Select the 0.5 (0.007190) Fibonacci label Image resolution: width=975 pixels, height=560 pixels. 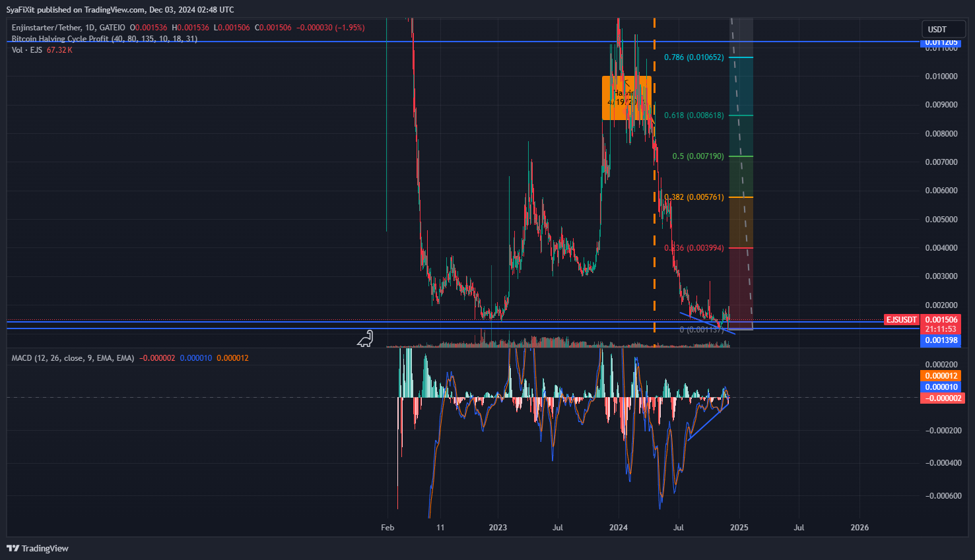pos(698,156)
